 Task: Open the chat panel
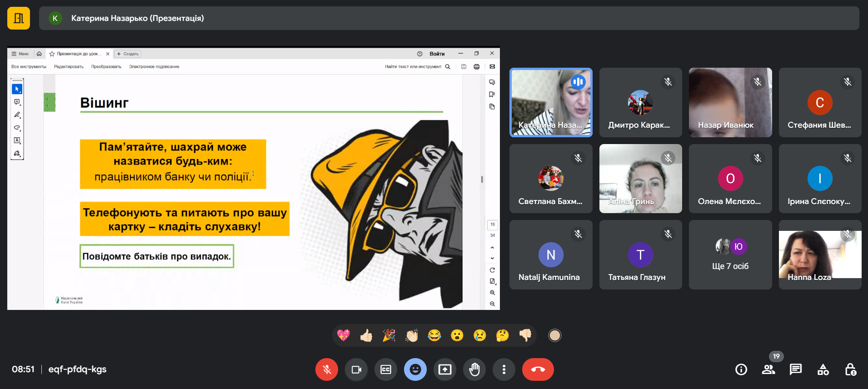coord(796,369)
